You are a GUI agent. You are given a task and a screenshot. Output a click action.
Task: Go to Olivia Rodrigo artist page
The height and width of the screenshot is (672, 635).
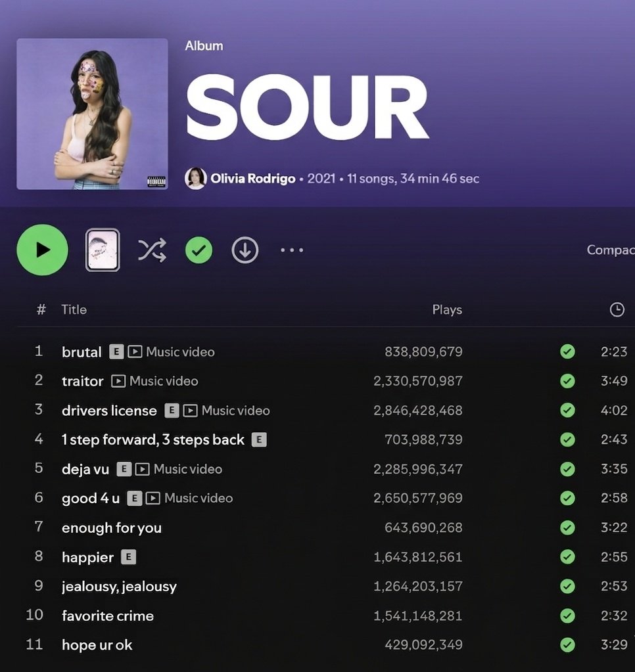[252, 178]
